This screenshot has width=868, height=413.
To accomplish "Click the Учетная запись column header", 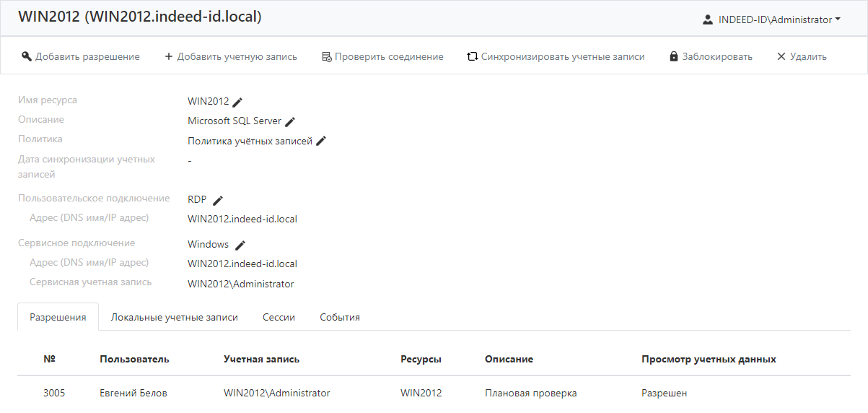I will click(261, 359).
